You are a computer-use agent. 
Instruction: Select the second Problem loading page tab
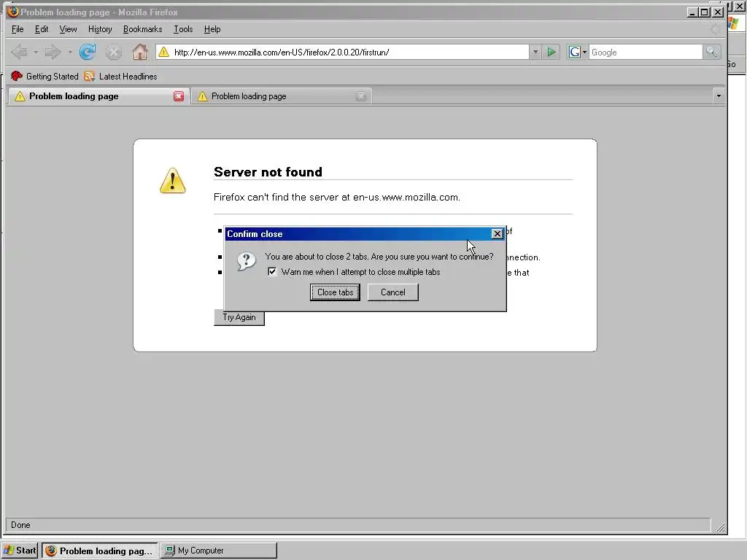[x=282, y=96]
